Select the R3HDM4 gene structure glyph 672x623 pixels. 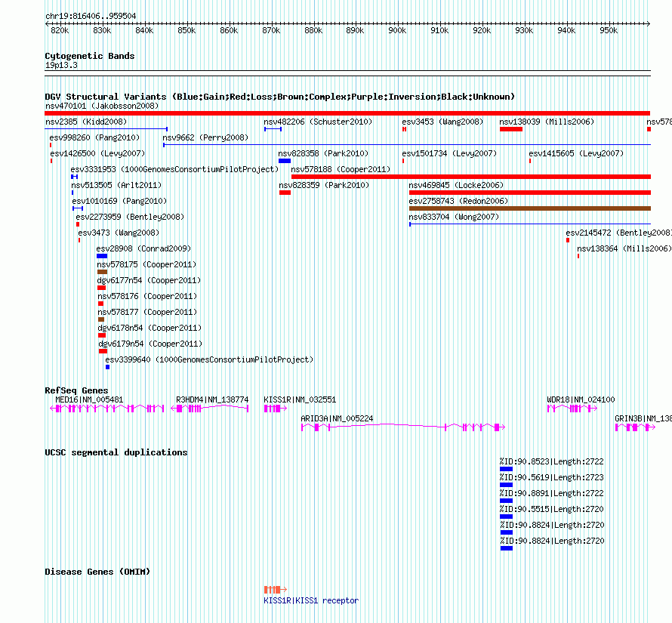pyautogui.click(x=210, y=409)
